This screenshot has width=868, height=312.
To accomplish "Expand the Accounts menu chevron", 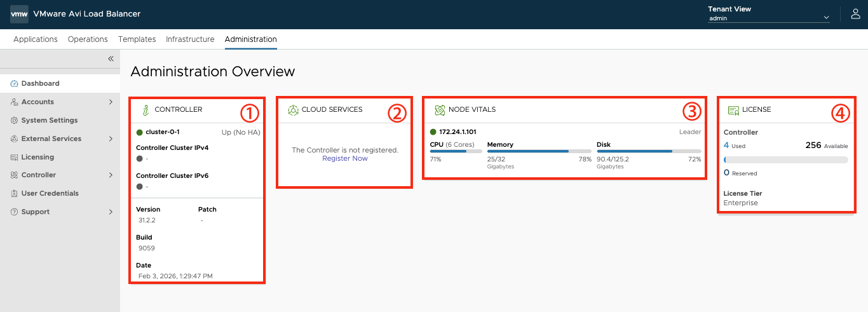I will (x=111, y=102).
